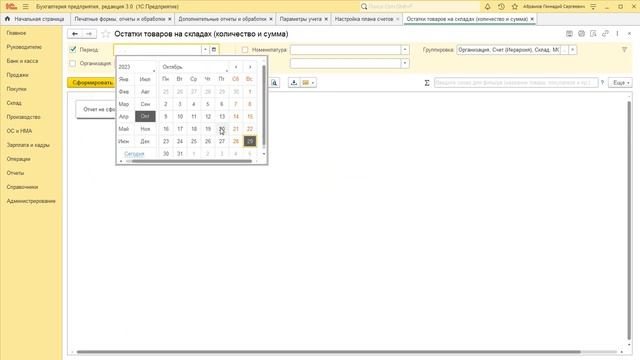Screen dimensions: 640x360
Task: Click the filter funnel icon
Action: [624, 49]
